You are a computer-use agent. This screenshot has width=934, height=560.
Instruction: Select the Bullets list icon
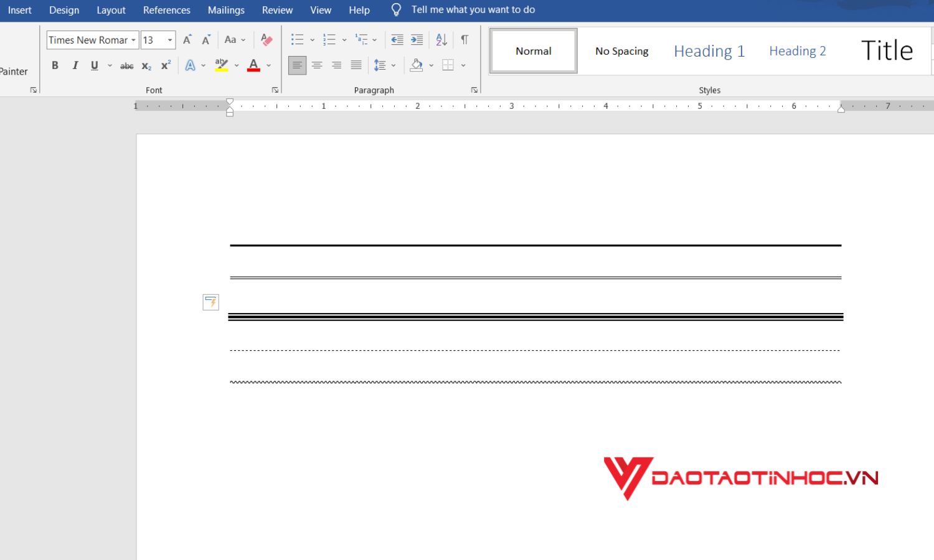(x=298, y=39)
